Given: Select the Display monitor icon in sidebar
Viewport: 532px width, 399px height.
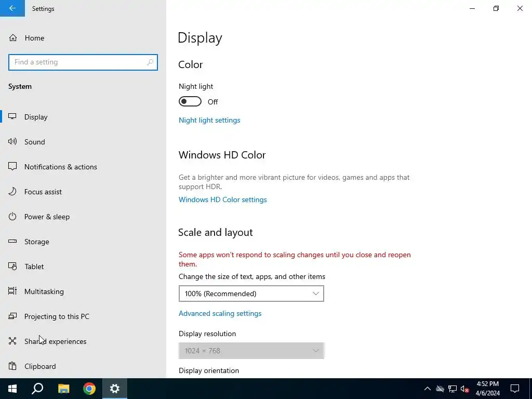Looking at the screenshot, I should coord(12,117).
